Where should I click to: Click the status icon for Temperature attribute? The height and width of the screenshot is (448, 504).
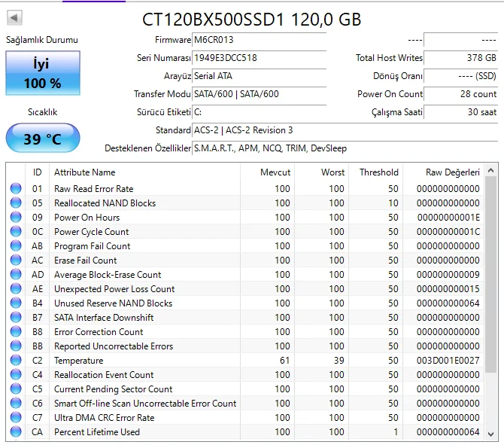pyautogui.click(x=16, y=360)
